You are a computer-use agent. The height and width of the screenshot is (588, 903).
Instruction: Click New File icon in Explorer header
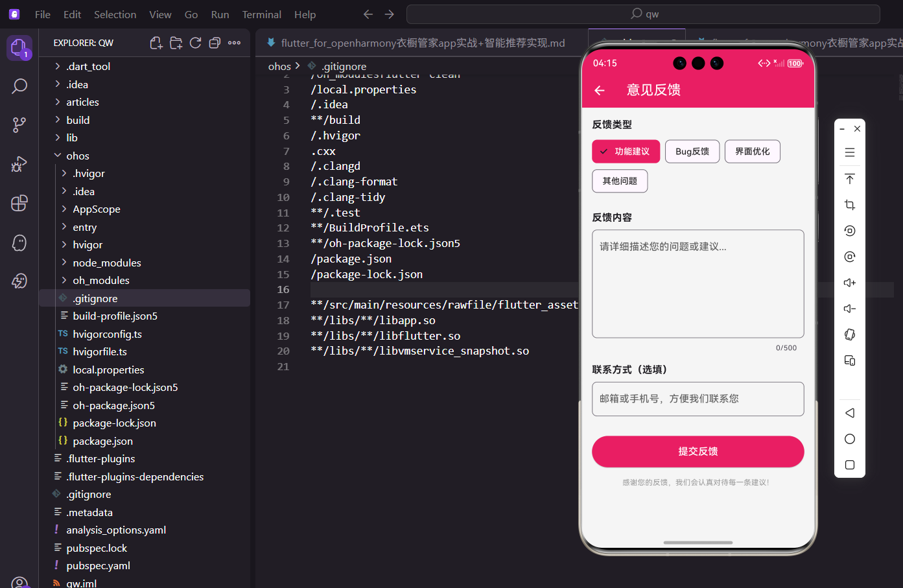(x=156, y=43)
